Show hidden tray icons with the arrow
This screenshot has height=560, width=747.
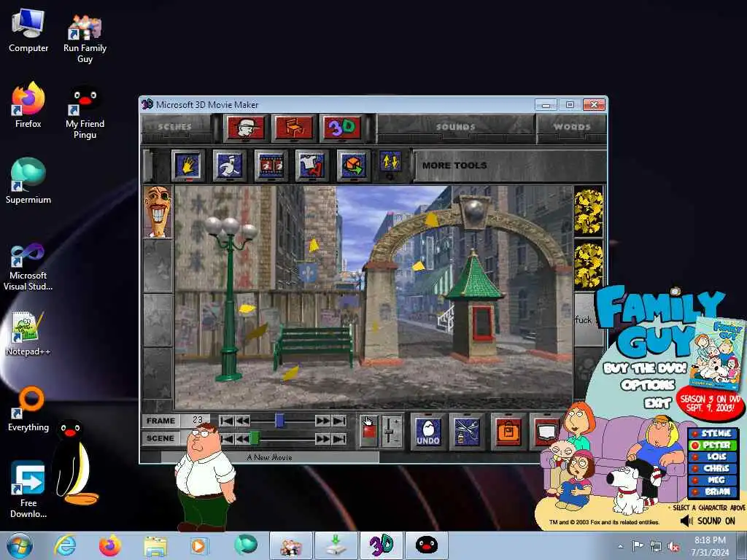tap(620, 547)
